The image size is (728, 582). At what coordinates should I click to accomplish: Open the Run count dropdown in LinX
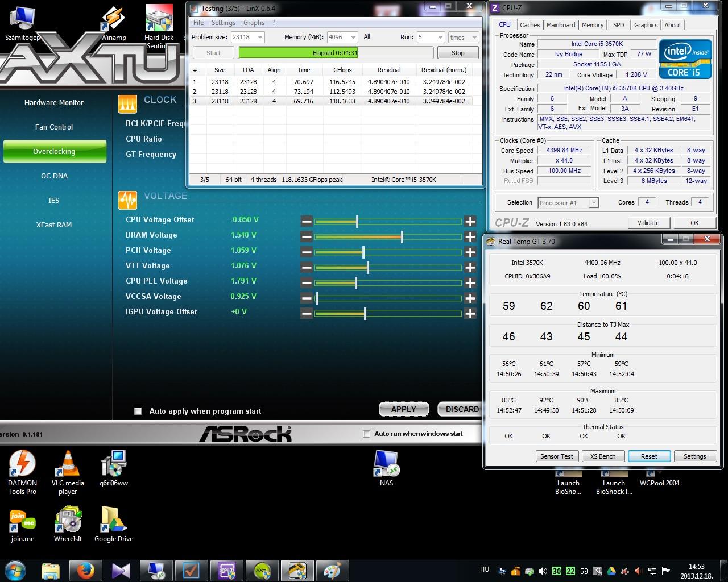(430, 37)
